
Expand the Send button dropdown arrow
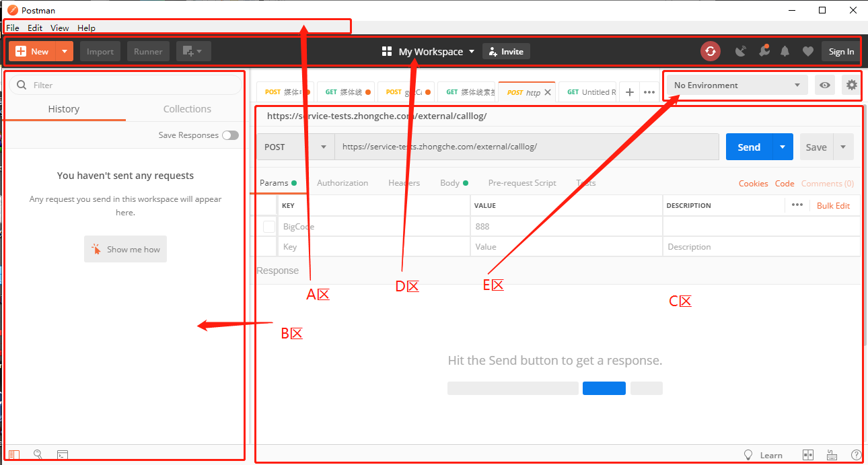782,147
